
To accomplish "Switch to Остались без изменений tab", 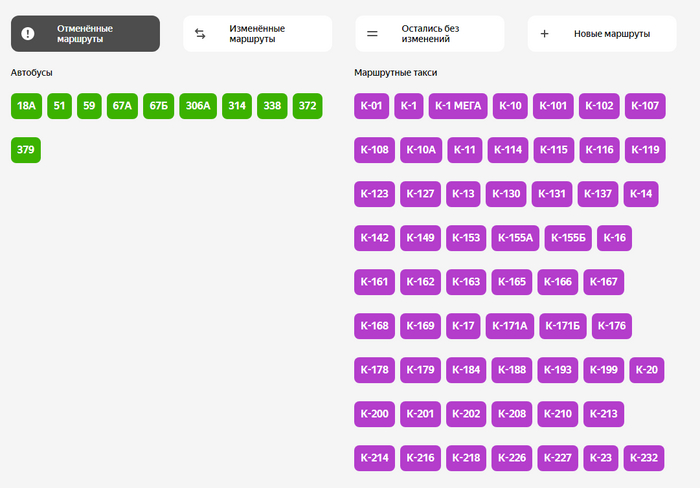I will [x=430, y=33].
